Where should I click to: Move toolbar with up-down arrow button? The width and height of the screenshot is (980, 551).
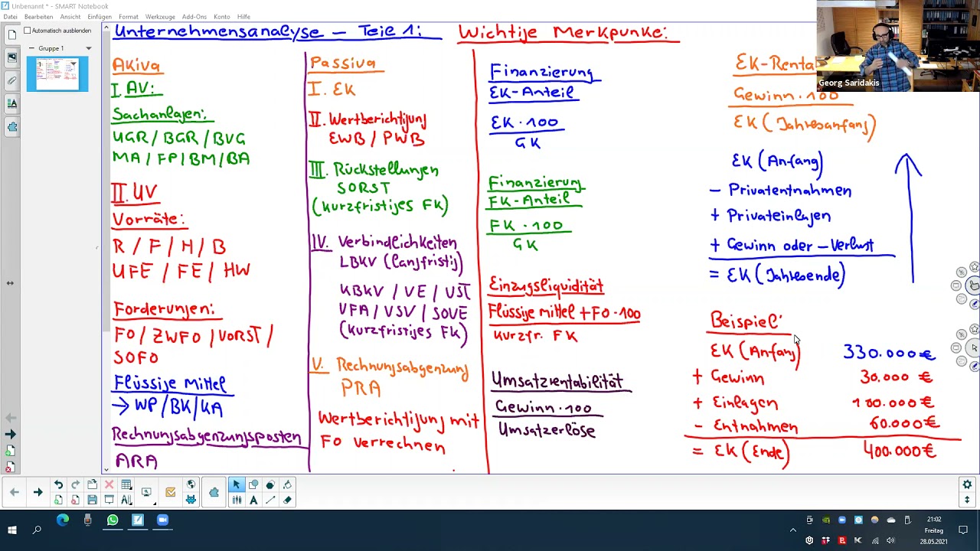pos(967,499)
